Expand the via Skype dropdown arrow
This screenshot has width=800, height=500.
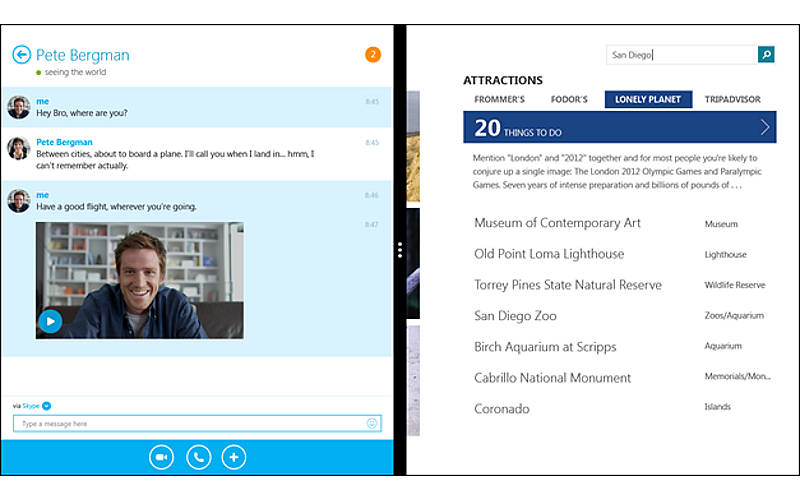[46, 406]
